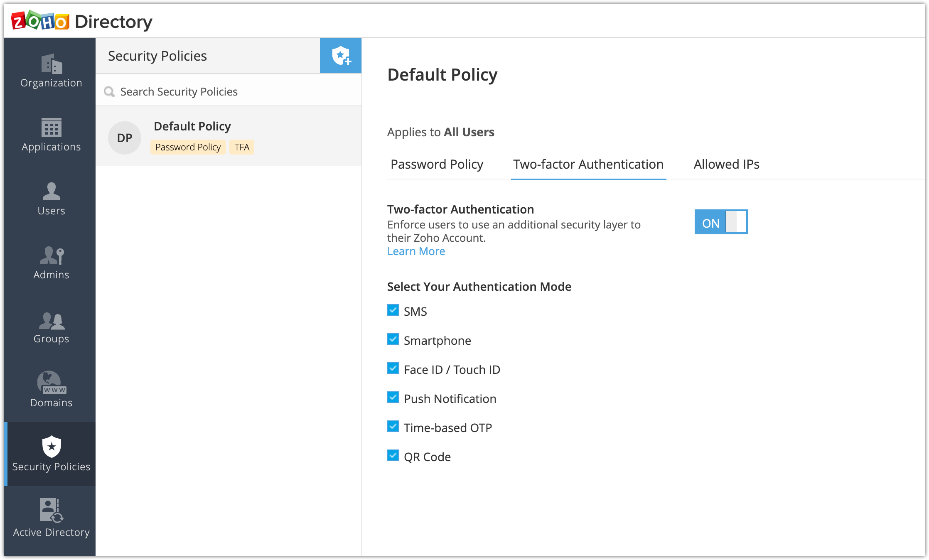Switch to the Password Policy tab

(437, 165)
